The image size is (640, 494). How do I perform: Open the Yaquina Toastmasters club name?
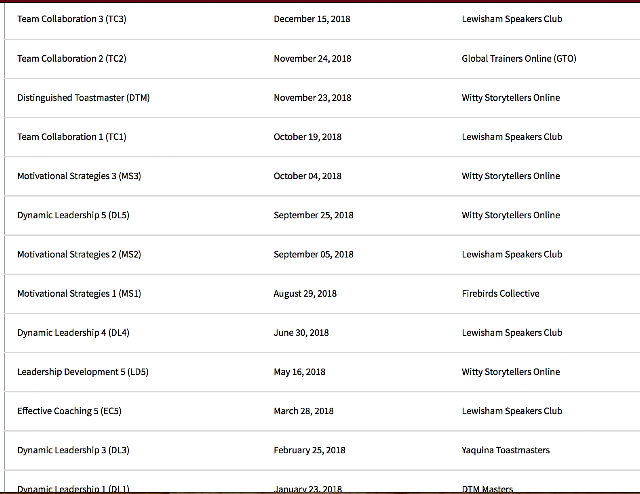(505, 450)
